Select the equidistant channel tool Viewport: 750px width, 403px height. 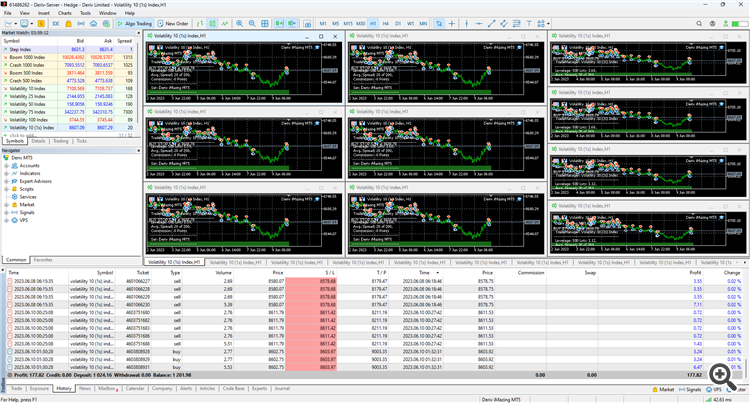[504, 23]
